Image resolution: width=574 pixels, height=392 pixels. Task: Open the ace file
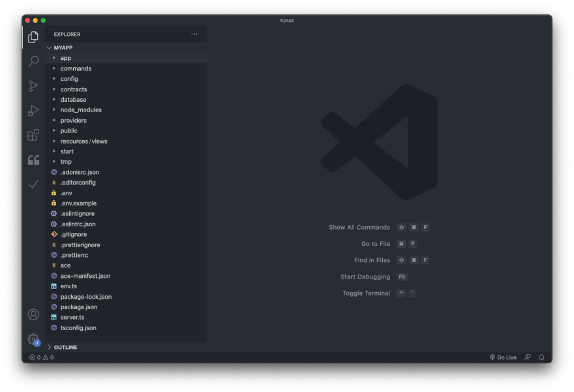(125, 265)
